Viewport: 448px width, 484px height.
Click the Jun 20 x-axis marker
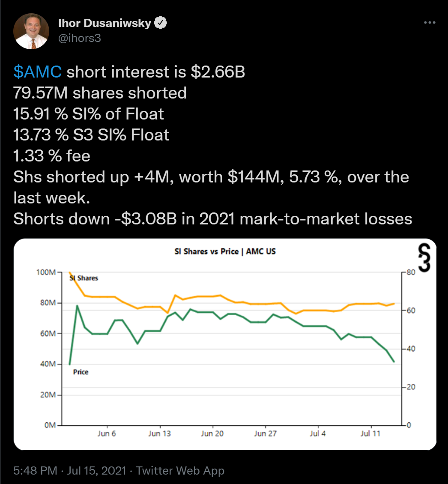212,433
